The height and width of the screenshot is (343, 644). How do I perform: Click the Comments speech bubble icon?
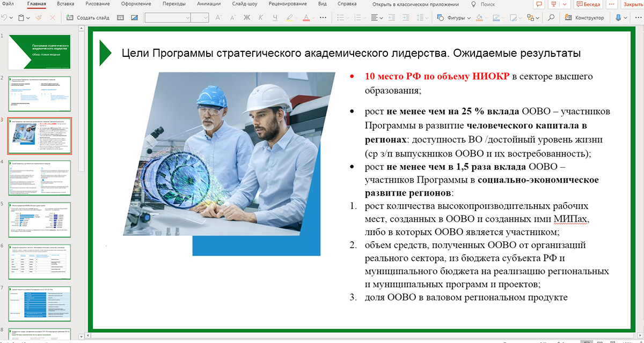pyautogui.click(x=538, y=4)
